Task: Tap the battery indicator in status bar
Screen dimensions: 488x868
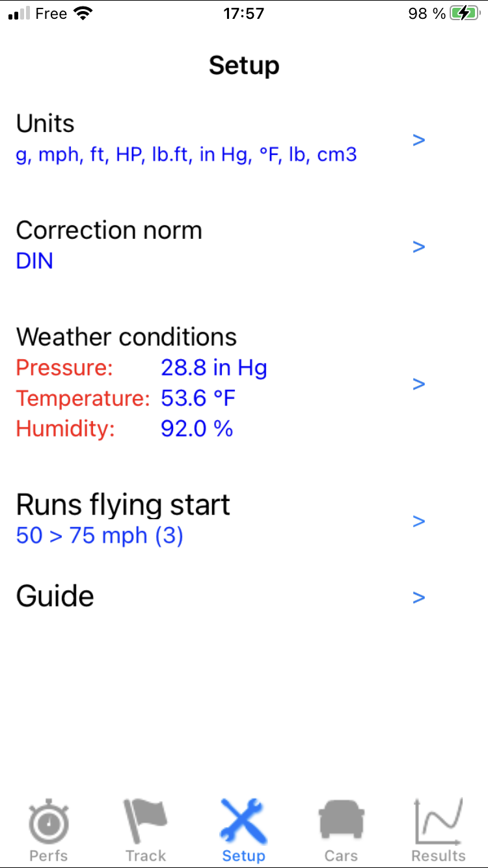Action: [465, 14]
